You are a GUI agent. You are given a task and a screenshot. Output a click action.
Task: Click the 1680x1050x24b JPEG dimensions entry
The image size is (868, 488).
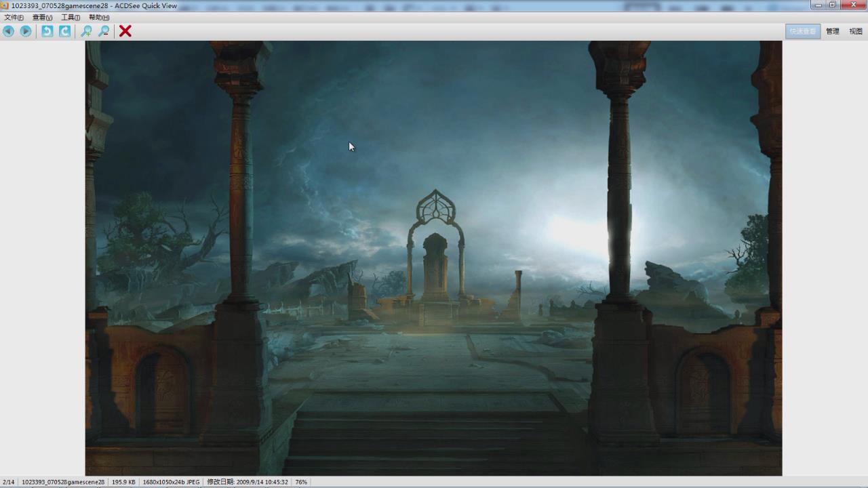[x=171, y=483]
